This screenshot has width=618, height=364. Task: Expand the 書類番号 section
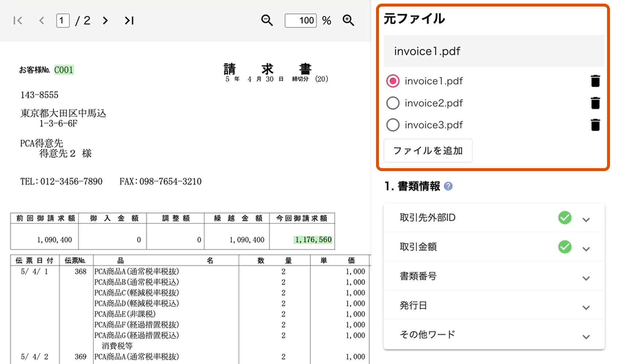coord(586,278)
